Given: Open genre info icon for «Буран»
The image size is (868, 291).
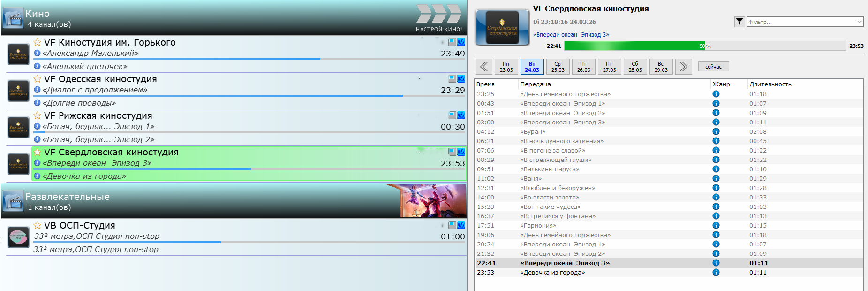Looking at the screenshot, I should [716, 132].
